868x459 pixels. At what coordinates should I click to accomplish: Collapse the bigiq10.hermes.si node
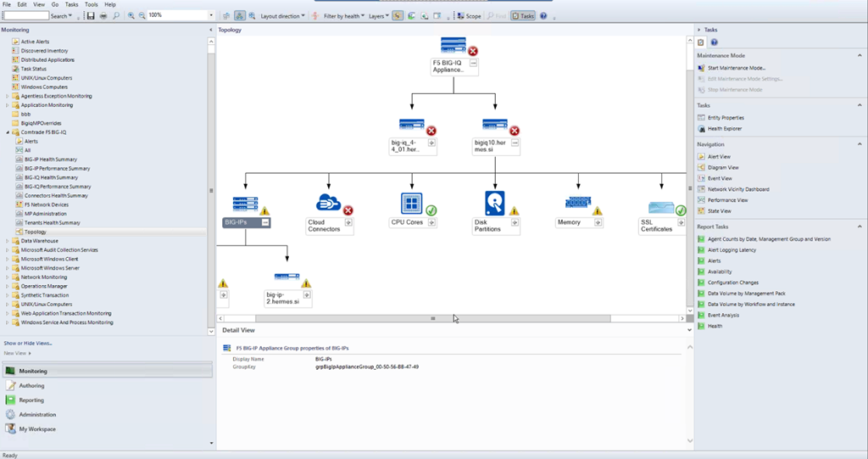coord(515,143)
